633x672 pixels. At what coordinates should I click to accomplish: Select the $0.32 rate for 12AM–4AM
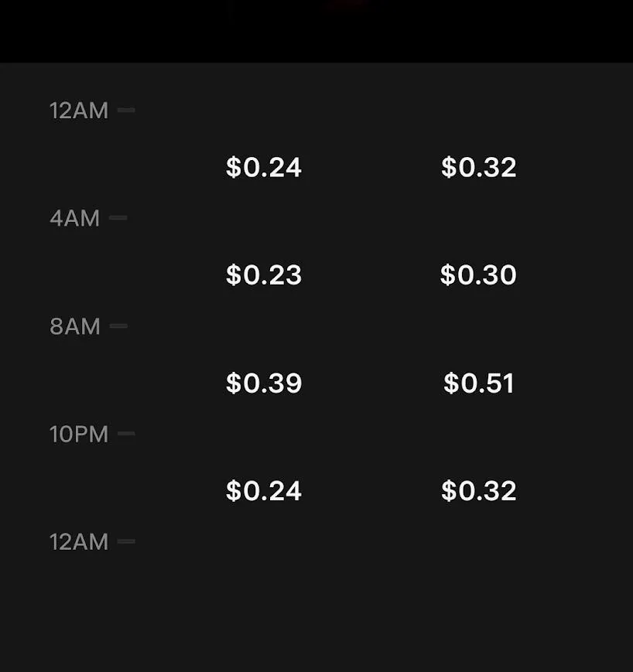point(478,167)
